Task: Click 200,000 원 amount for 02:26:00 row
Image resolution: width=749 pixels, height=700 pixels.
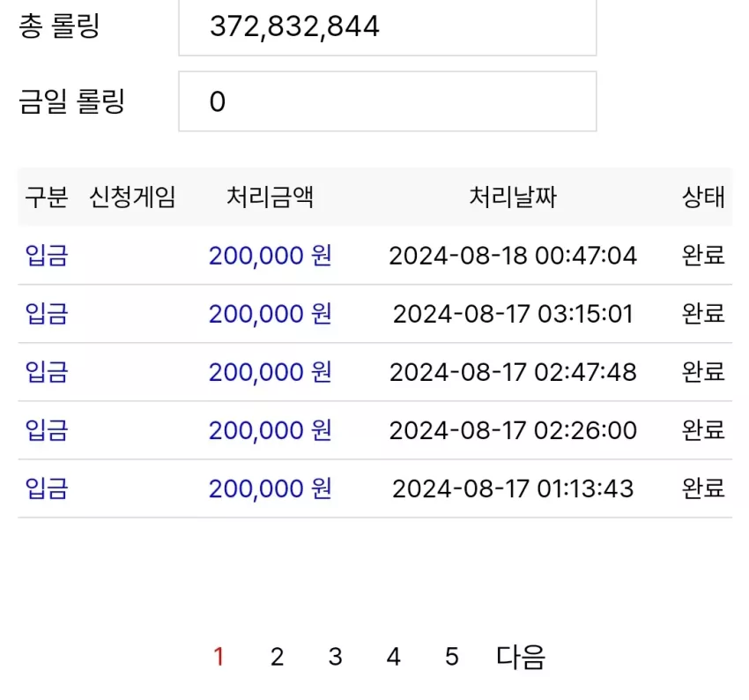Action: (270, 430)
